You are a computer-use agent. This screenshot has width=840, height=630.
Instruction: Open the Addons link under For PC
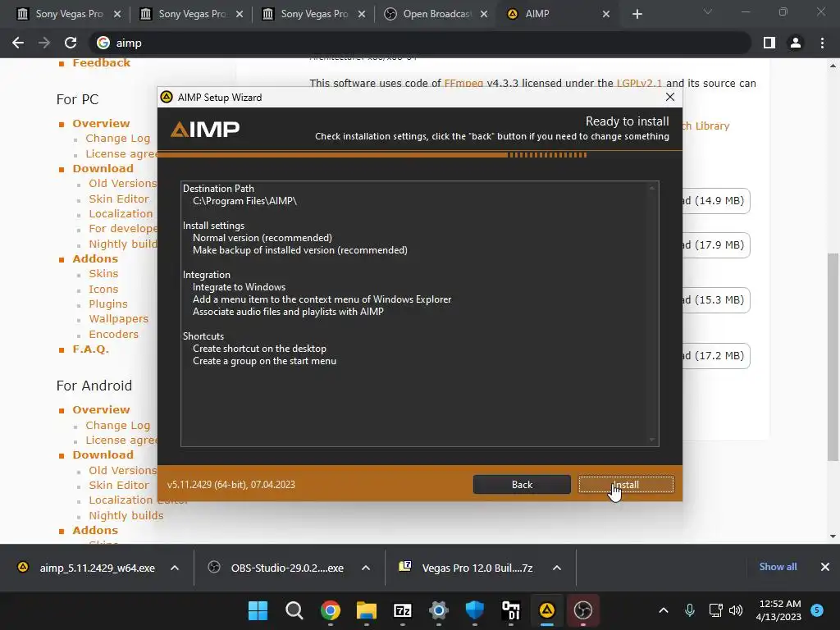tap(95, 258)
